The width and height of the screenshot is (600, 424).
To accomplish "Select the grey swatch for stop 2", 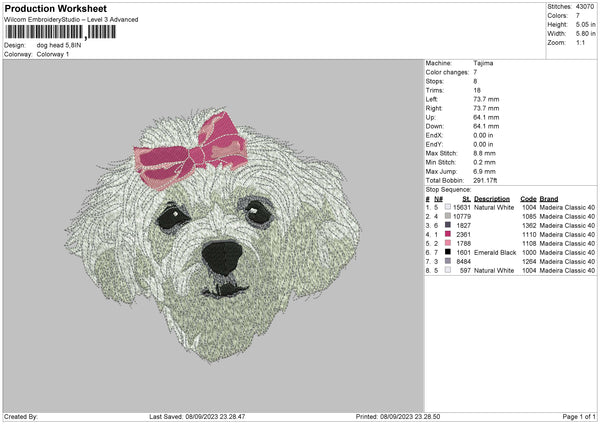I will (x=448, y=216).
